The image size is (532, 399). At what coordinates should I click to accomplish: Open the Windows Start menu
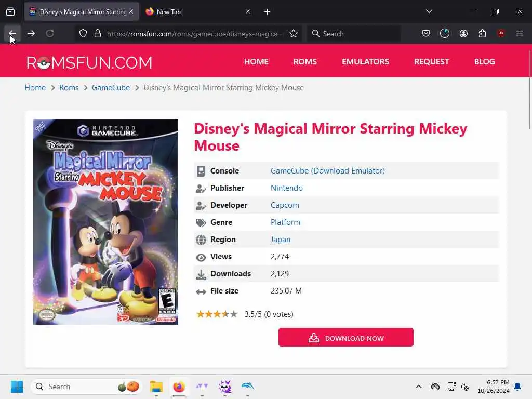click(x=17, y=387)
